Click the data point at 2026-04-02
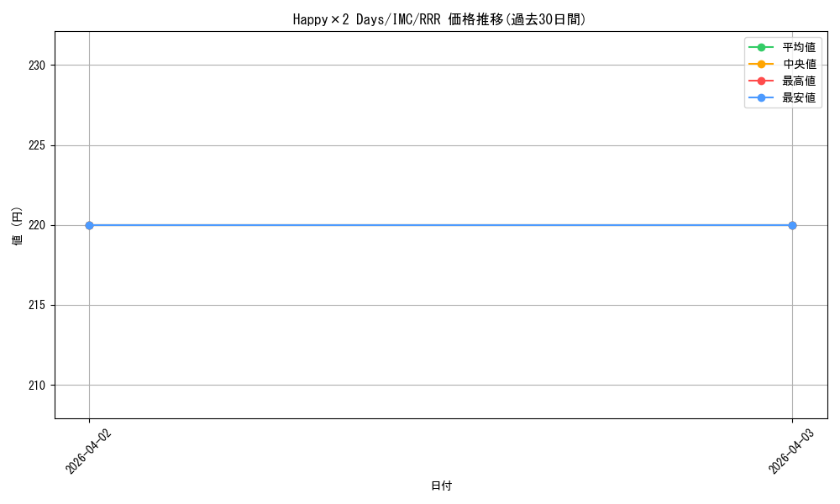 click(x=90, y=225)
